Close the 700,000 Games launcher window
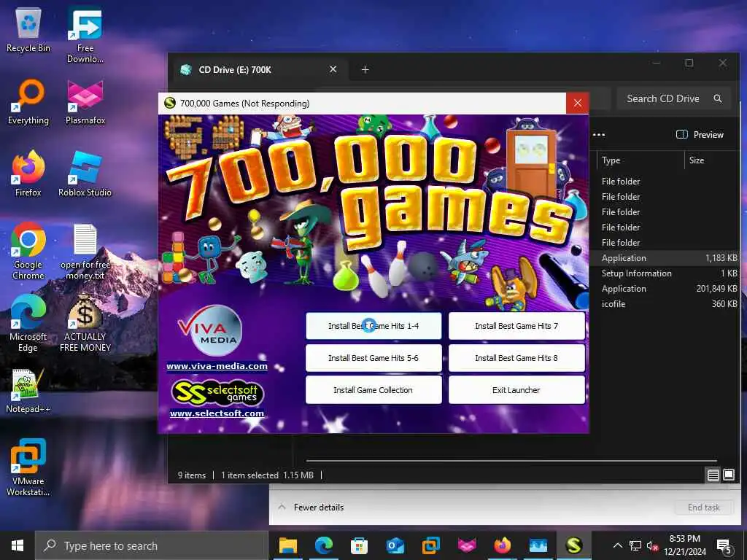The image size is (747, 560). pyautogui.click(x=578, y=103)
